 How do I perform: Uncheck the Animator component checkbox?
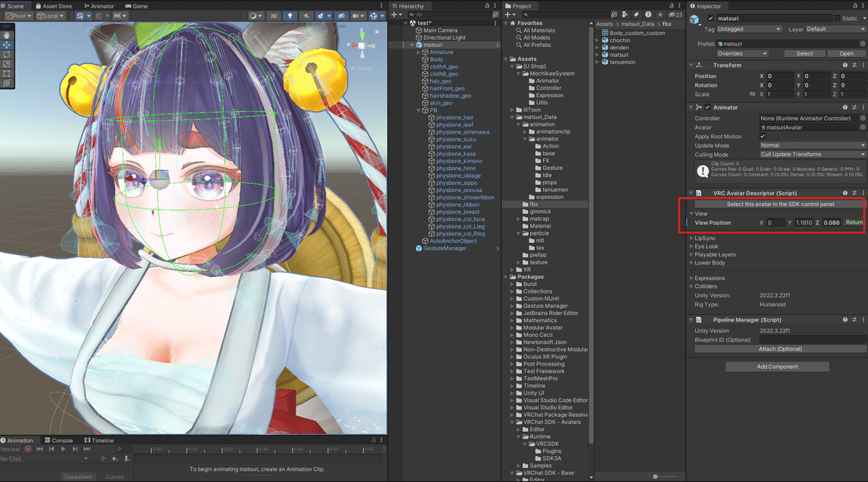coord(707,107)
